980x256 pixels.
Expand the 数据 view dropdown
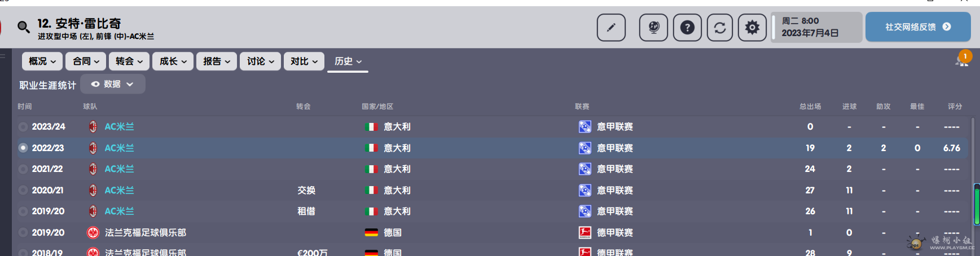pyautogui.click(x=113, y=84)
